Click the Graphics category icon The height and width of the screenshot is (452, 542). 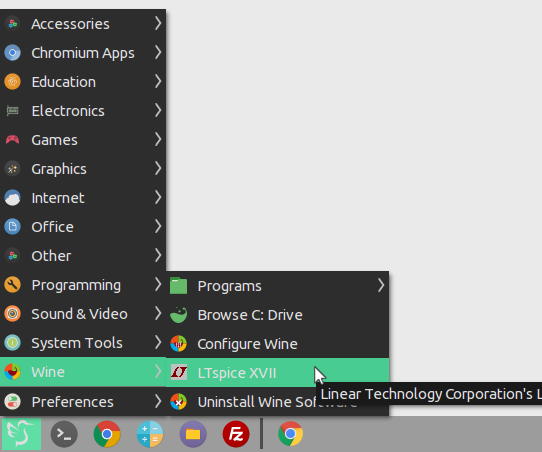[x=13, y=169]
